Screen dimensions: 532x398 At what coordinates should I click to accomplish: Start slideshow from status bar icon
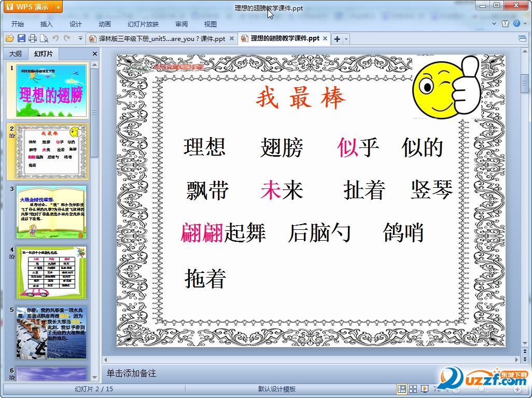424,389
